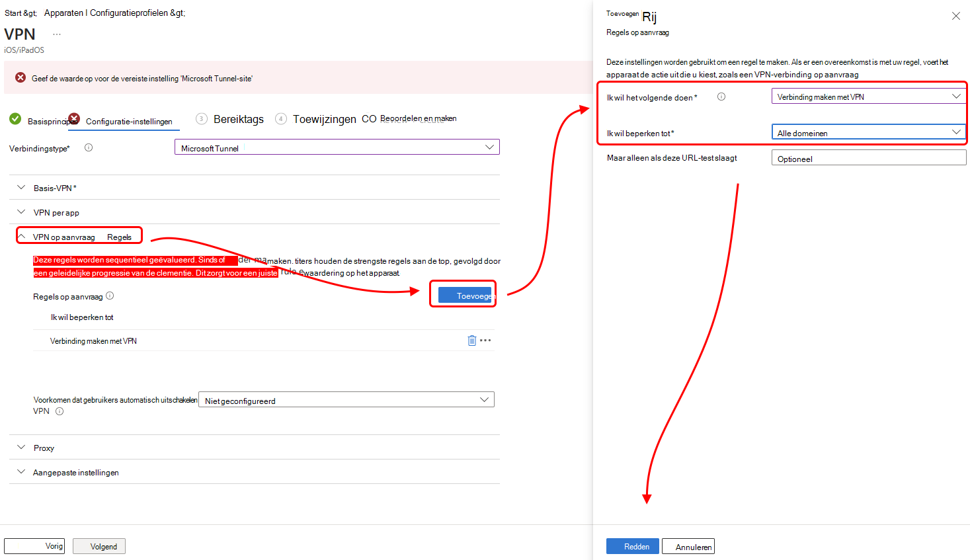Click the Basisprincipes green check step icon
This screenshot has width=970, height=560.
(x=15, y=119)
